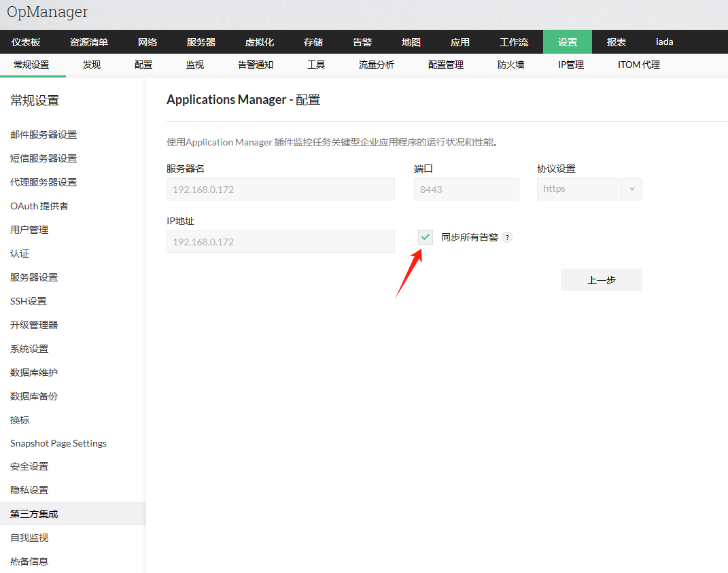This screenshot has width=728, height=573.
Task: Open 换标 in the sidebar
Action: (20, 420)
